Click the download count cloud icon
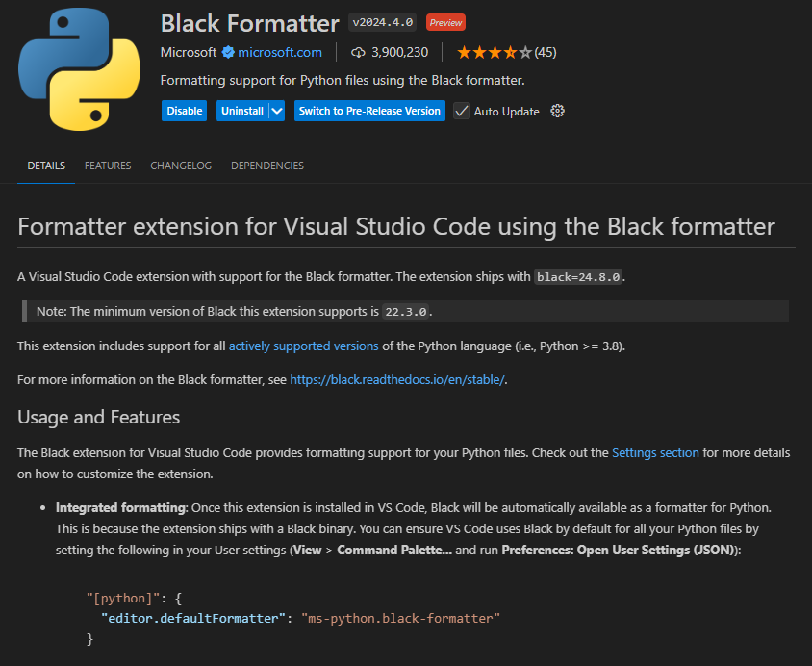Screen dimensions: 812x666 pos(358,52)
